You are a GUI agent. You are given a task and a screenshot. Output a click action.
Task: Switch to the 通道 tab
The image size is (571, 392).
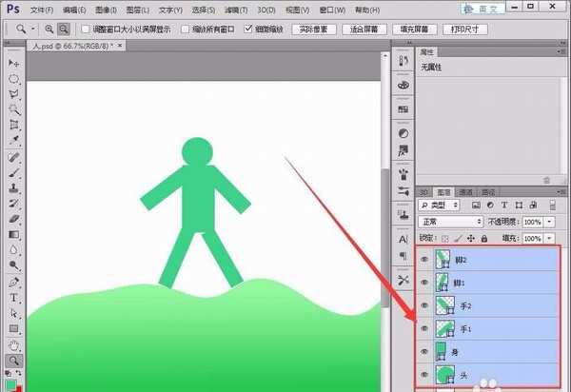(465, 191)
